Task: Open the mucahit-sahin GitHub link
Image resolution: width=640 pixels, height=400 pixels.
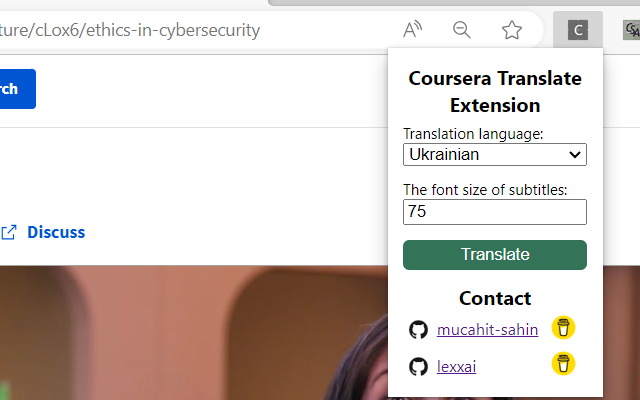Action: (x=487, y=330)
